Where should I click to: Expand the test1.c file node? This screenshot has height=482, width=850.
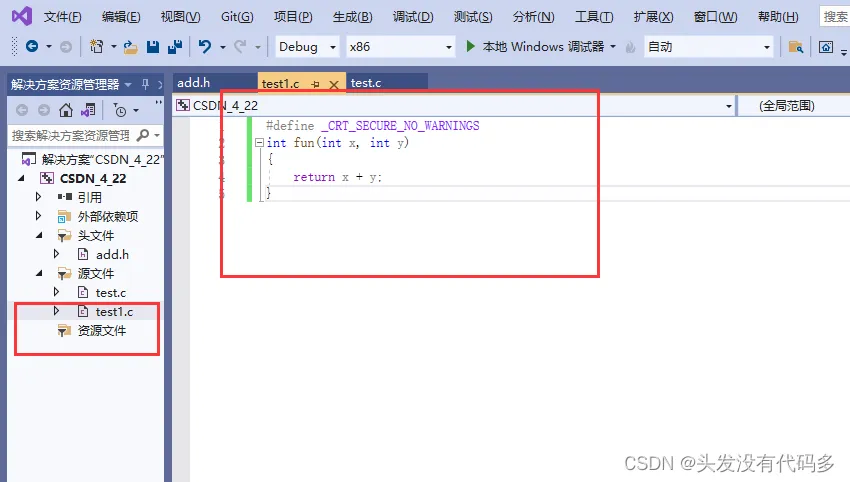click(x=56, y=311)
